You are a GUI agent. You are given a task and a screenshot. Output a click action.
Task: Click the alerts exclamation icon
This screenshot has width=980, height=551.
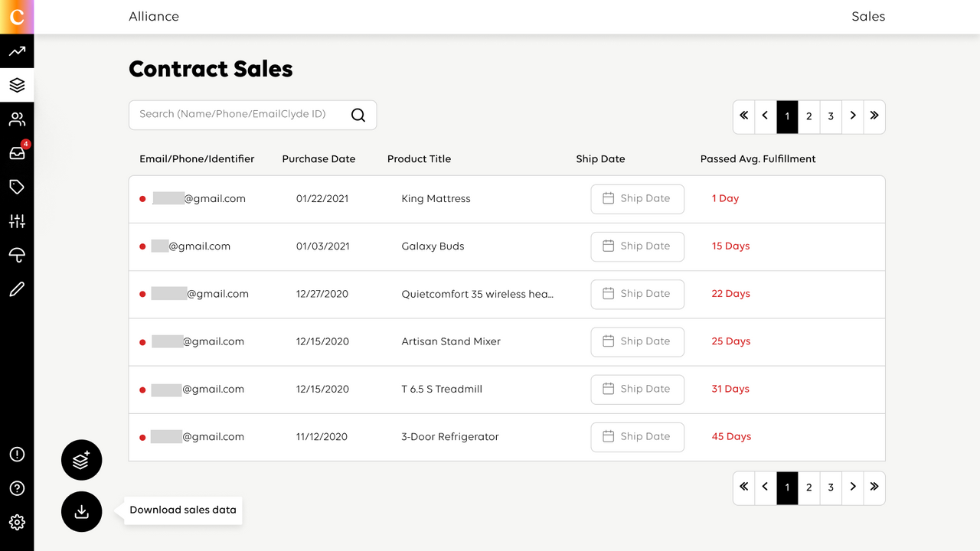pos(17,454)
